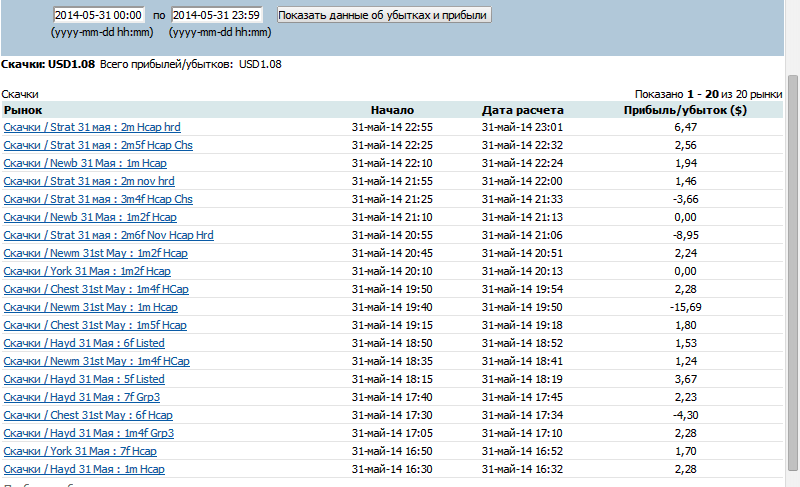Click the Прибыль/убыток ($) column header
This screenshot has width=800, height=487.
pyautogui.click(x=685, y=110)
